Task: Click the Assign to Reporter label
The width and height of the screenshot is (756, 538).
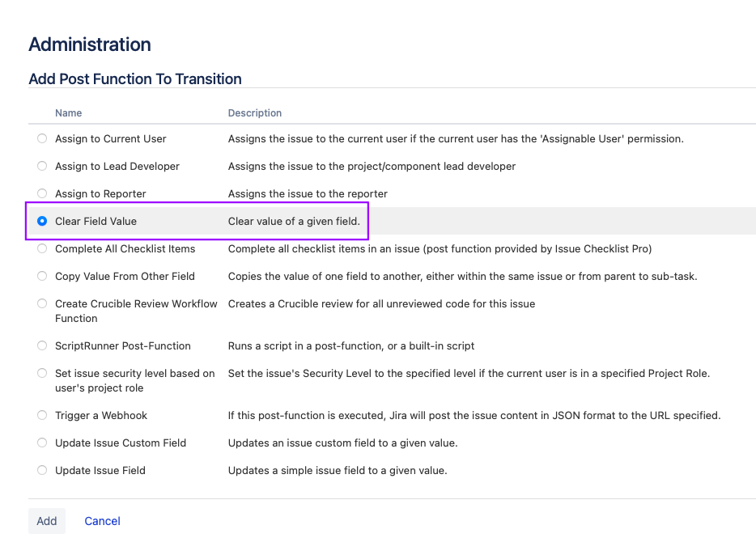Action: pos(100,194)
